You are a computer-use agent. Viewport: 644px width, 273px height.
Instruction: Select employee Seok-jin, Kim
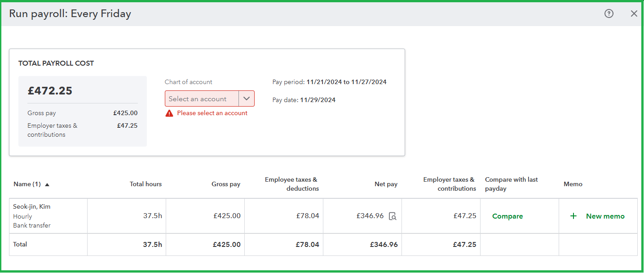[31, 206]
